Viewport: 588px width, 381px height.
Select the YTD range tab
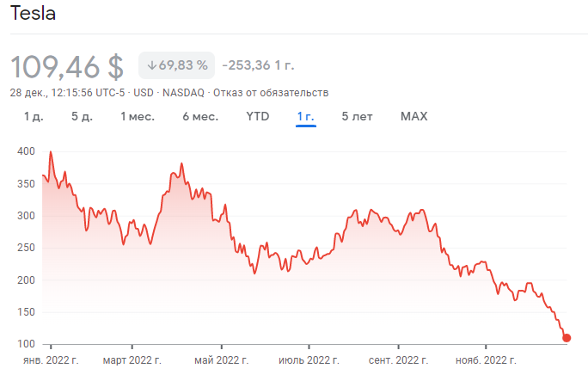tap(258, 117)
